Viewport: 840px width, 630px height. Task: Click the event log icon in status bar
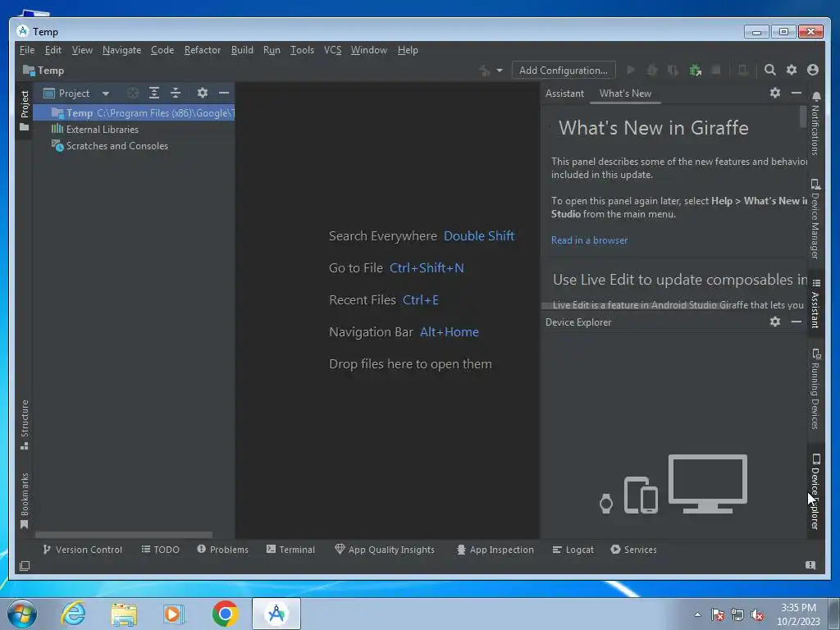click(810, 565)
